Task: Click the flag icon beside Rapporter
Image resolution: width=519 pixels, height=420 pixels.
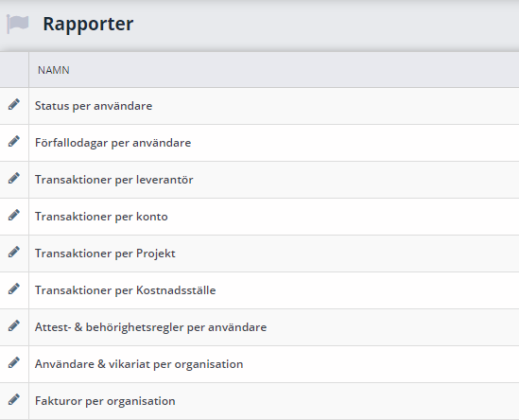Action: click(x=18, y=24)
